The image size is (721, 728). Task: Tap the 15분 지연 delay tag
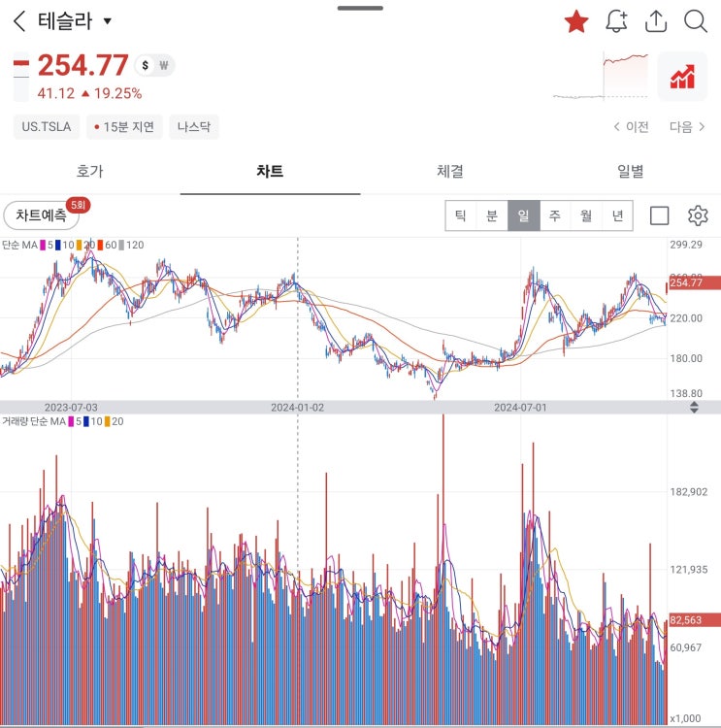click(x=124, y=127)
